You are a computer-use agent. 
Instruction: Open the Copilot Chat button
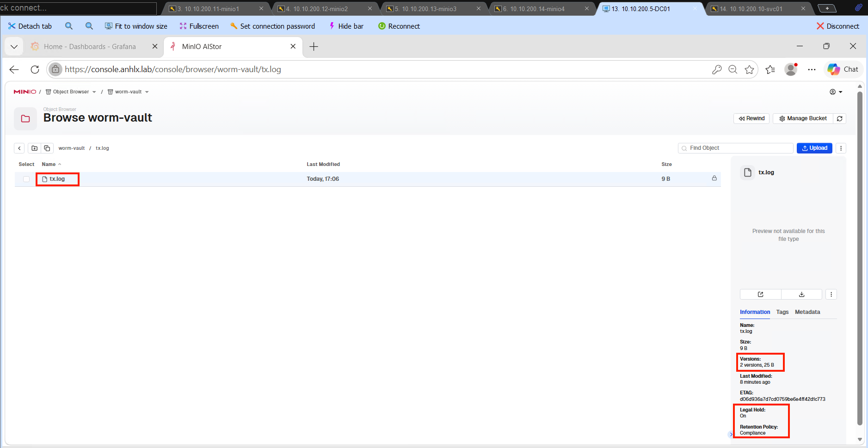[x=843, y=69]
